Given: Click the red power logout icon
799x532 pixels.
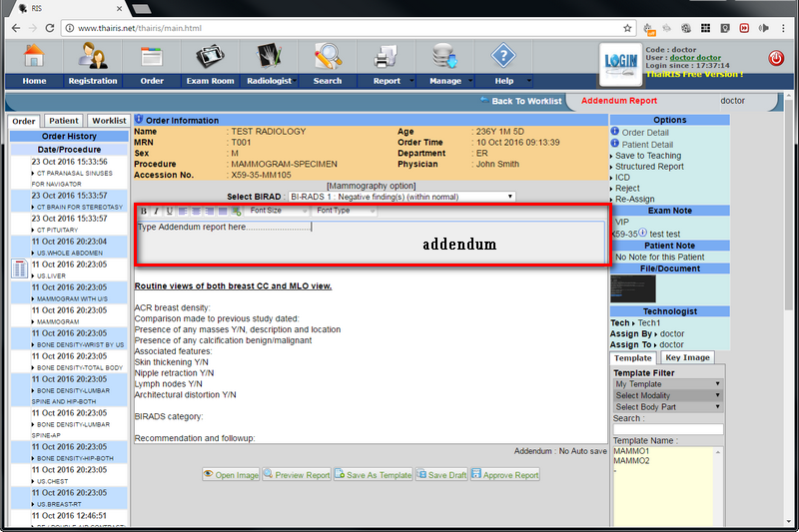Looking at the screenshot, I should 776,58.
